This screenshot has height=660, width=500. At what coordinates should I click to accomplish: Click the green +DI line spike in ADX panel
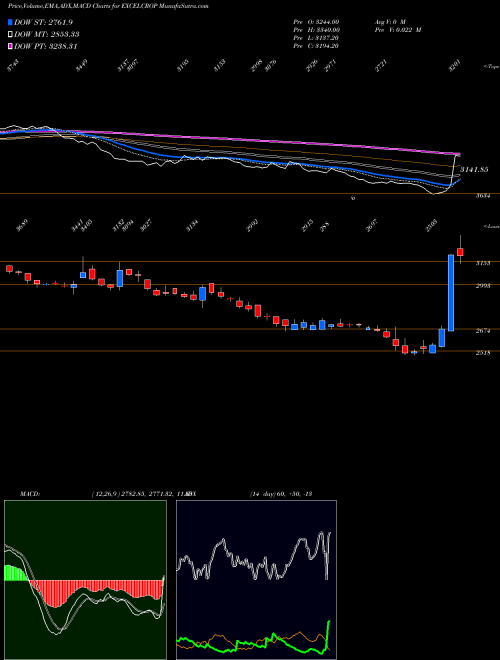click(327, 636)
